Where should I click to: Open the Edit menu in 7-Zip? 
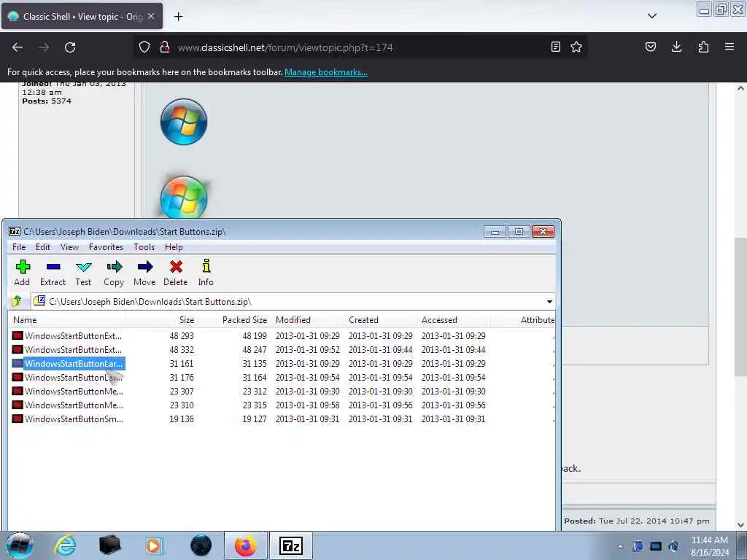(43, 247)
